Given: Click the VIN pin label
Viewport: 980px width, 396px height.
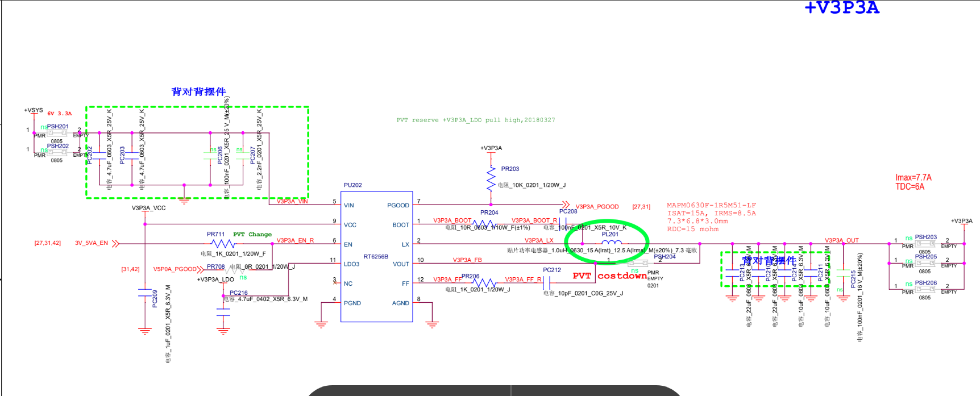Looking at the screenshot, I should click(x=349, y=206).
